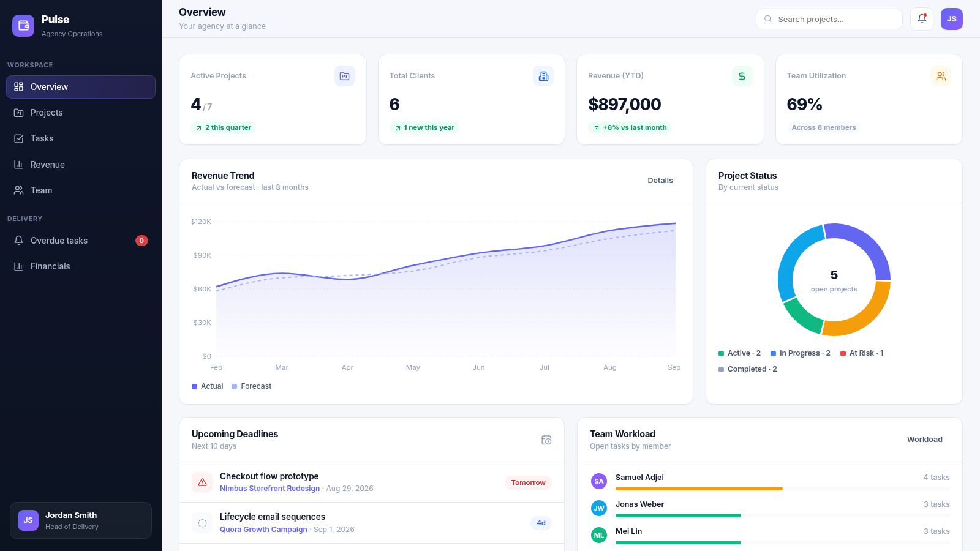Open Checkout flow prototype deadline
The width and height of the screenshot is (980, 551).
pos(372,482)
